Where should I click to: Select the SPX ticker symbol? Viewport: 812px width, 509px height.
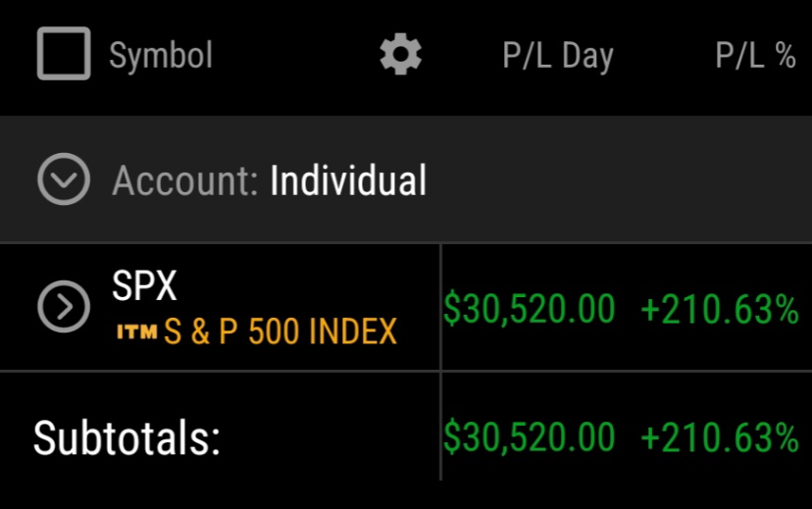pyautogui.click(x=144, y=284)
